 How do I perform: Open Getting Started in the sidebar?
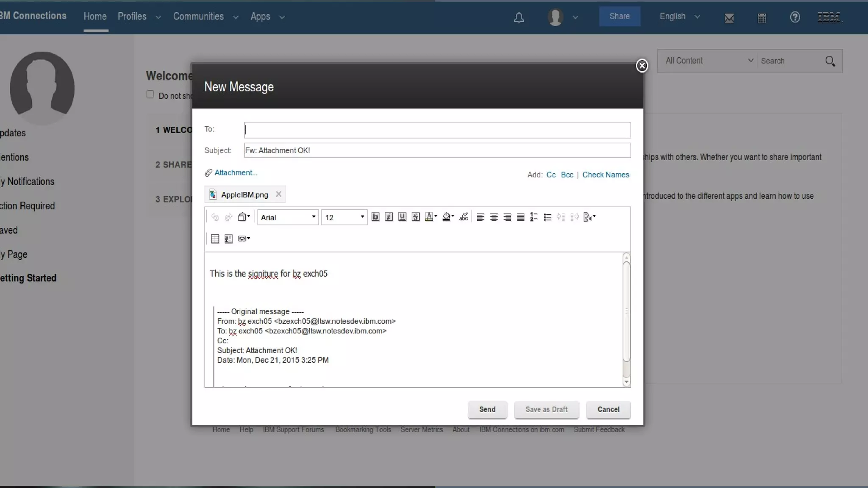pyautogui.click(x=28, y=278)
